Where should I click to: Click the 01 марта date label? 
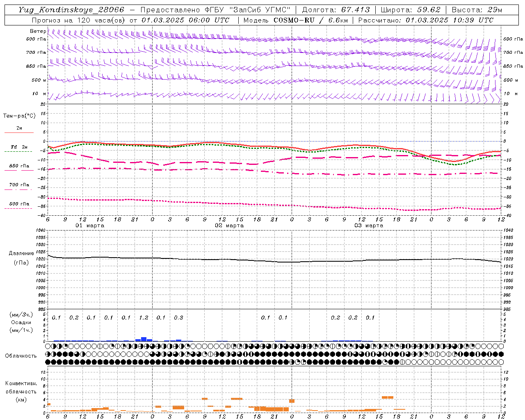pyautogui.click(x=90, y=226)
